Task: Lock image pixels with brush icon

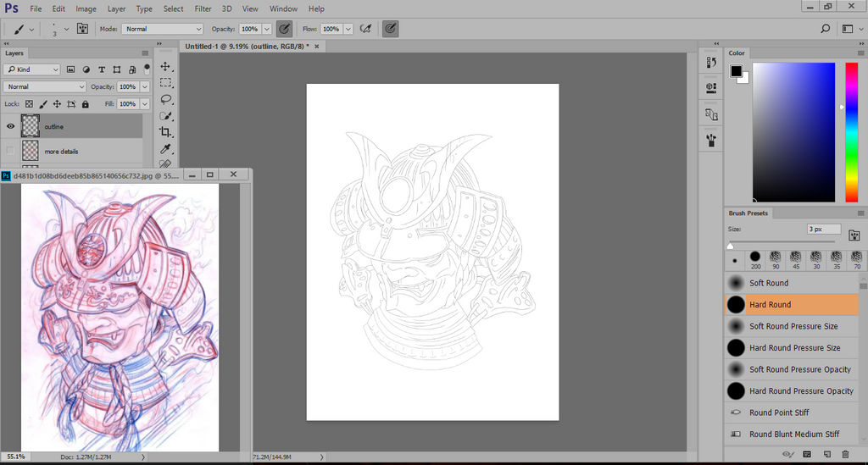Action: click(x=43, y=104)
